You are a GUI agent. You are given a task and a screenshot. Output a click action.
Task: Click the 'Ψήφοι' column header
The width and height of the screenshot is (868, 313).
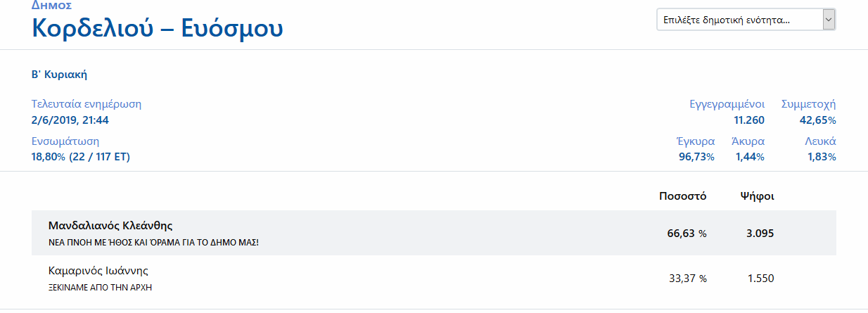(758, 196)
